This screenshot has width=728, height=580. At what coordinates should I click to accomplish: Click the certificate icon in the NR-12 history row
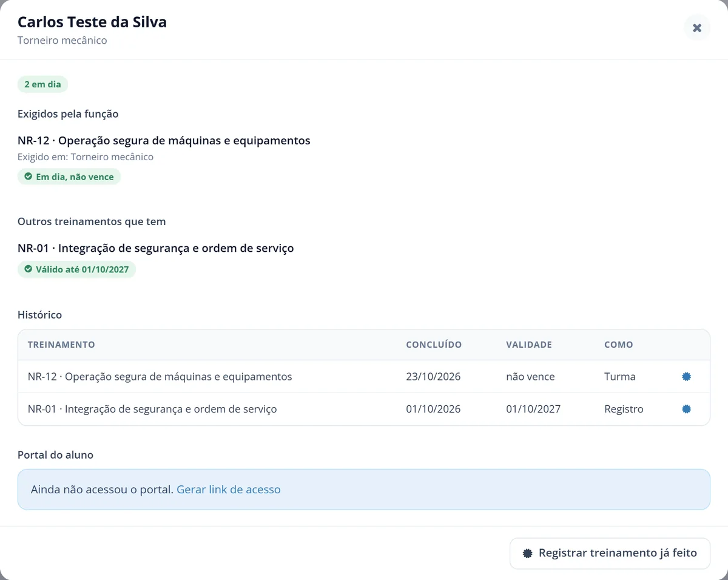[686, 377]
